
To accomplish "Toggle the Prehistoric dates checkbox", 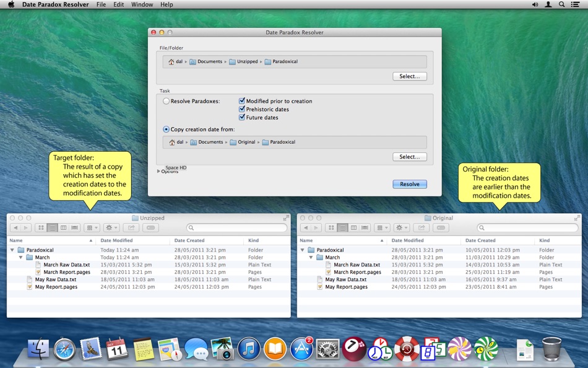I will click(242, 109).
